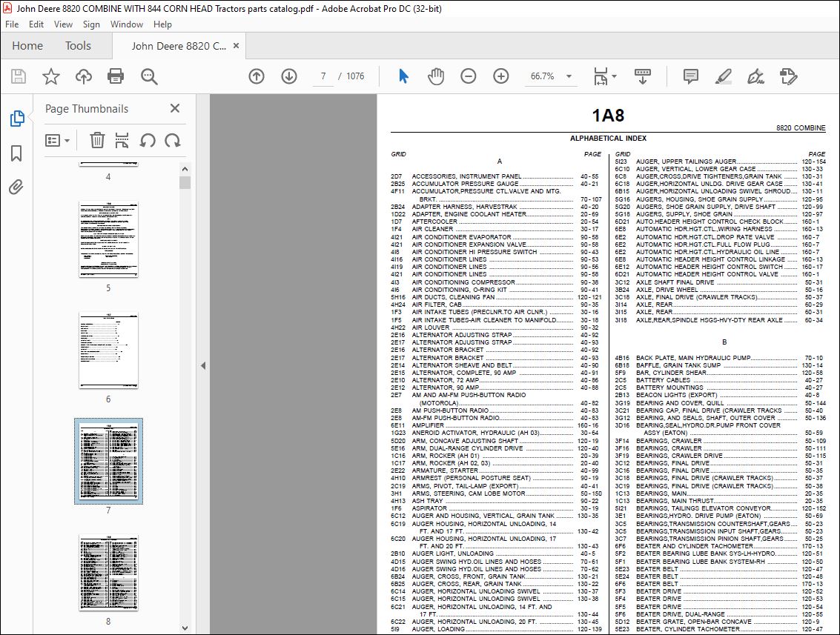Add bookmark star icon
840x635 pixels.
(51, 76)
